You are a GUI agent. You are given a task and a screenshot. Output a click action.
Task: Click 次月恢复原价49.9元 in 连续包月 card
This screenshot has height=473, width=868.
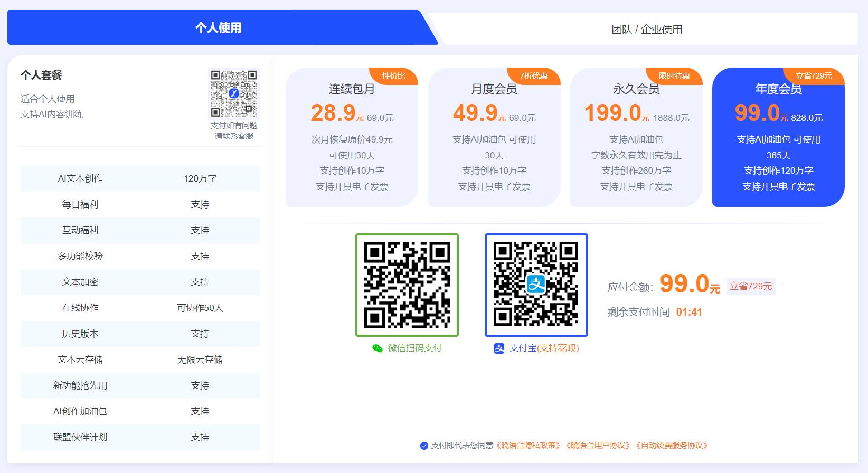(352, 140)
